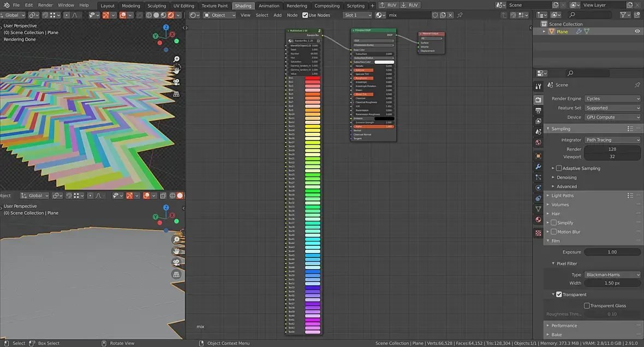Open the Output properties tab icon
The width and height of the screenshot is (644, 347).
pyautogui.click(x=538, y=110)
